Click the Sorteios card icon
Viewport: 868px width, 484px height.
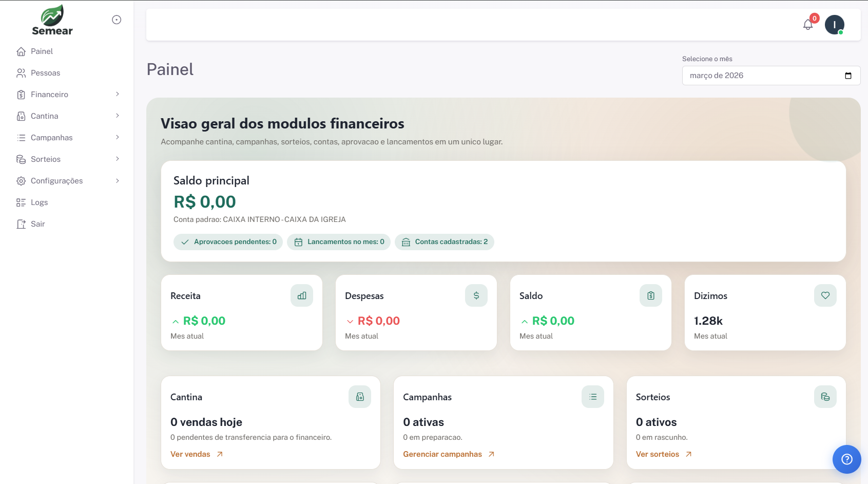[825, 397]
